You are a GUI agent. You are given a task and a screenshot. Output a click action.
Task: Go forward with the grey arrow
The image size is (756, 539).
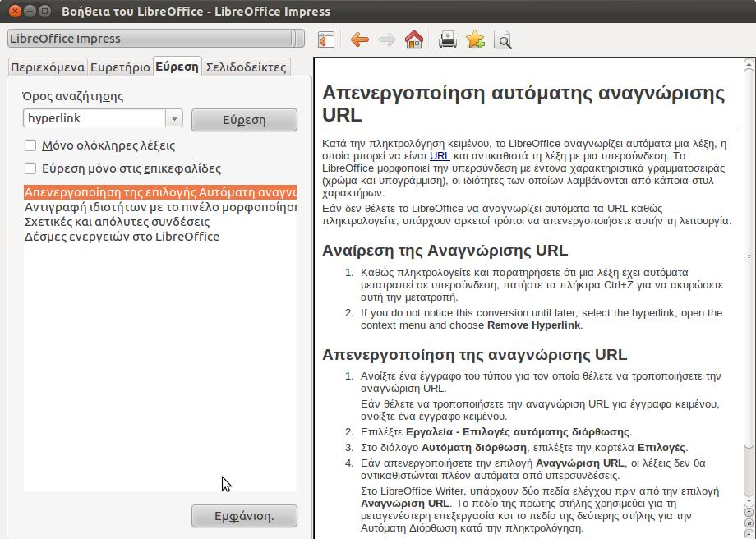pyautogui.click(x=387, y=39)
